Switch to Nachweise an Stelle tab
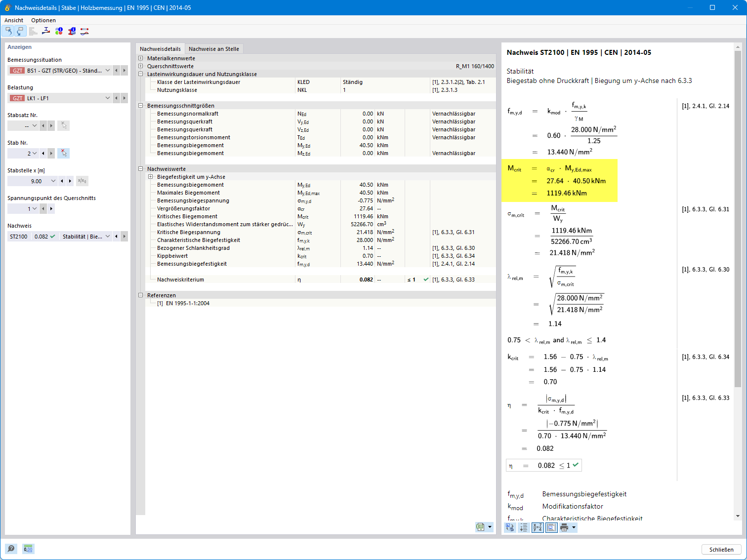This screenshot has width=747, height=560. coord(214,49)
